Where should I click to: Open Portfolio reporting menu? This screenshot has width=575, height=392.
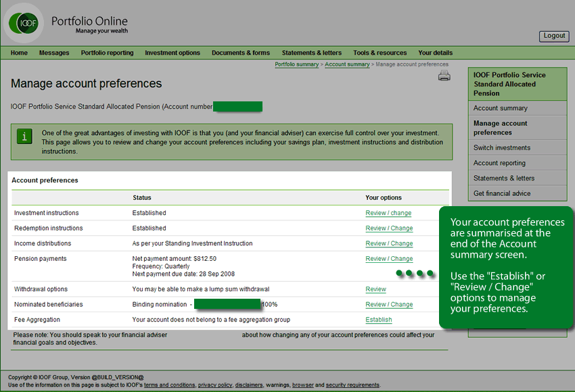tap(107, 53)
